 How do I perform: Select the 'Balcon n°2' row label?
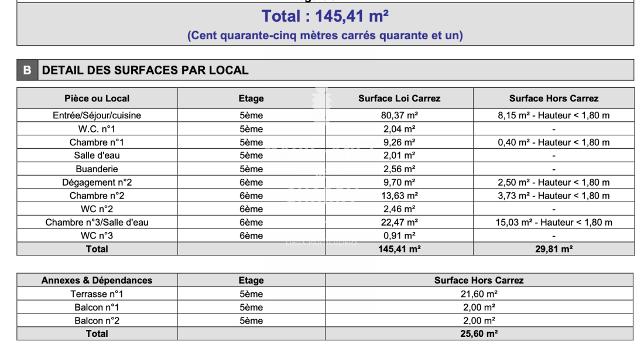click(97, 320)
